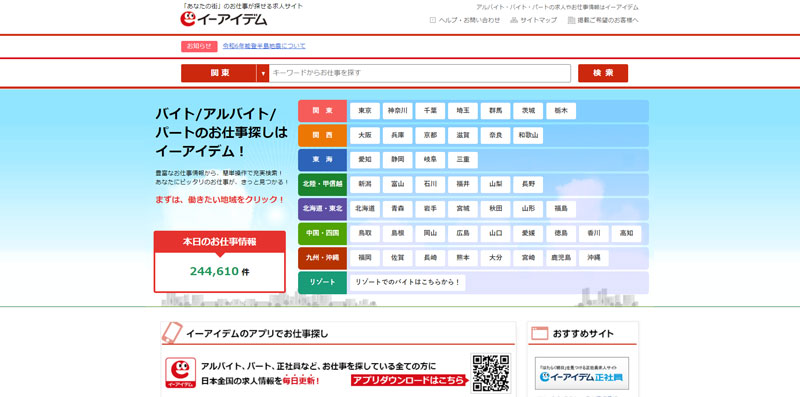Choose the 和歌山 prefecture button
The height and width of the screenshot is (397, 800).
528,135
